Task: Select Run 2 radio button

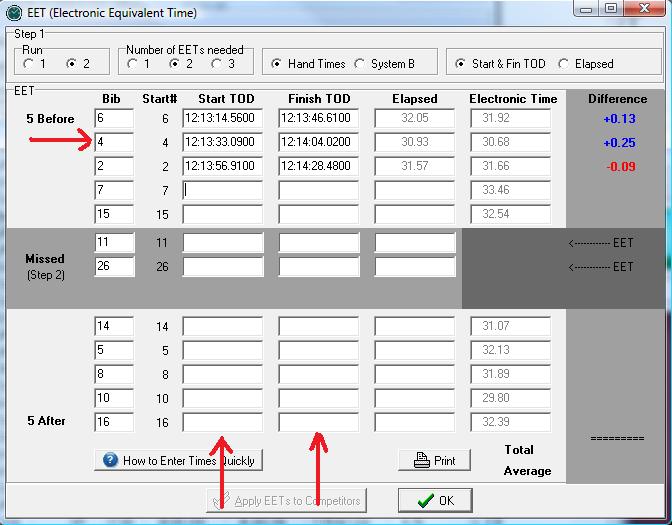Action: point(71,64)
